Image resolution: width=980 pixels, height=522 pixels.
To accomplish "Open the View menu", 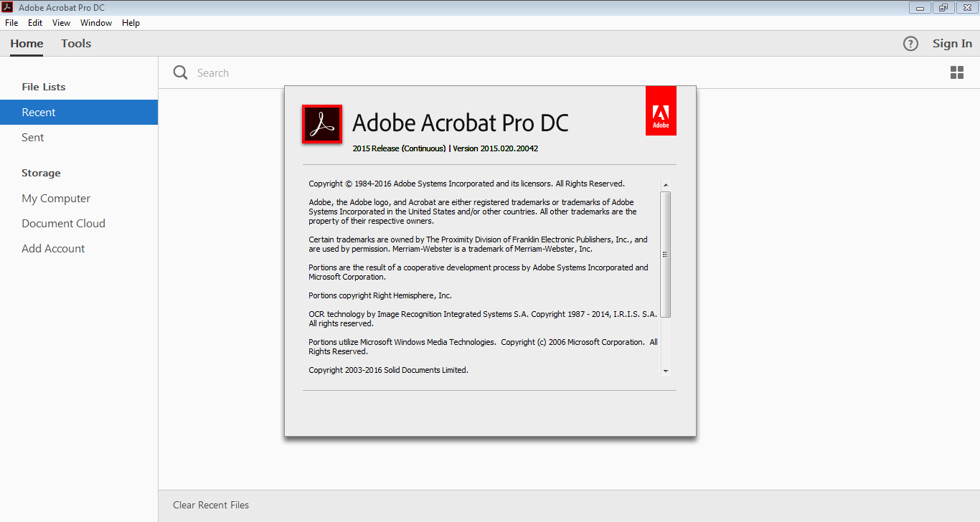I will click(61, 23).
